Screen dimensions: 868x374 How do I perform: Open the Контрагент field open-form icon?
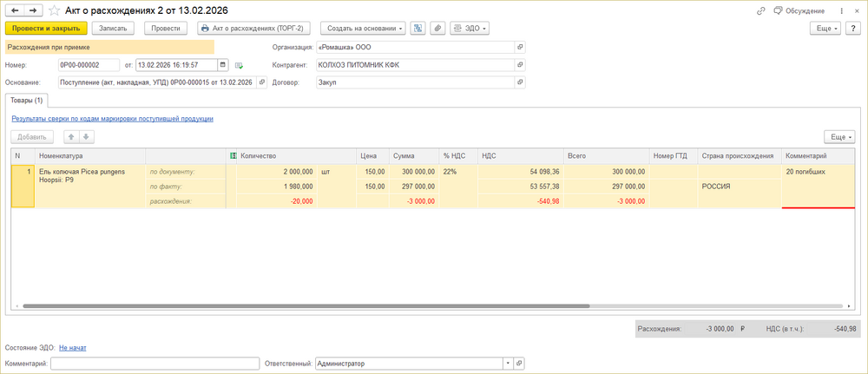point(520,65)
